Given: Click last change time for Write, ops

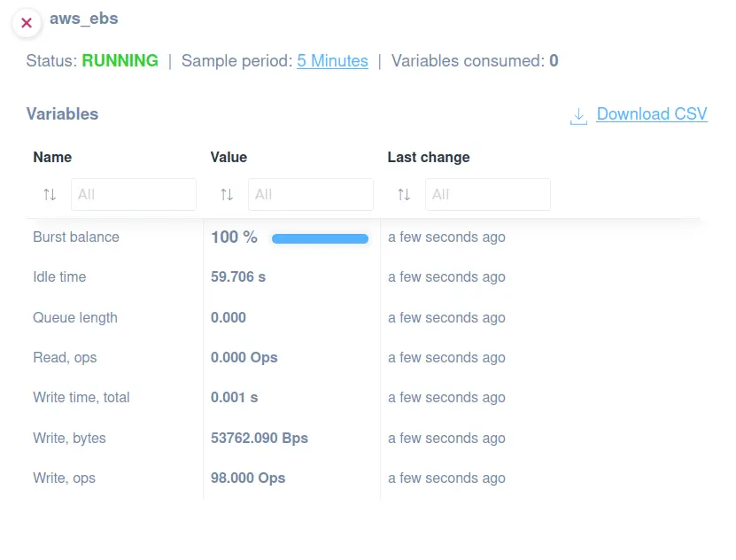Looking at the screenshot, I should point(447,478).
